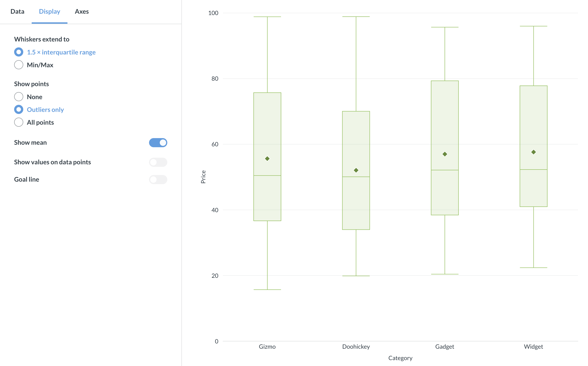Select None under Show points
Viewport: 588px width, 366px height.
(x=19, y=97)
